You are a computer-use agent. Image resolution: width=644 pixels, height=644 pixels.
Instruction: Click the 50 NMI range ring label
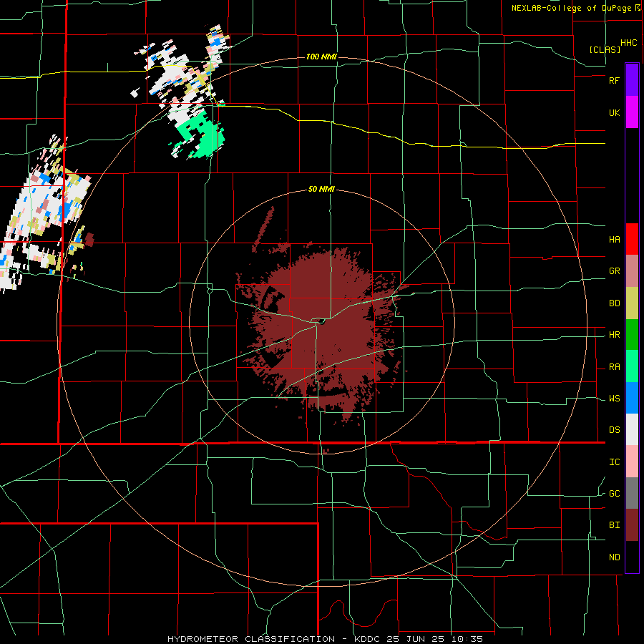coord(321,190)
